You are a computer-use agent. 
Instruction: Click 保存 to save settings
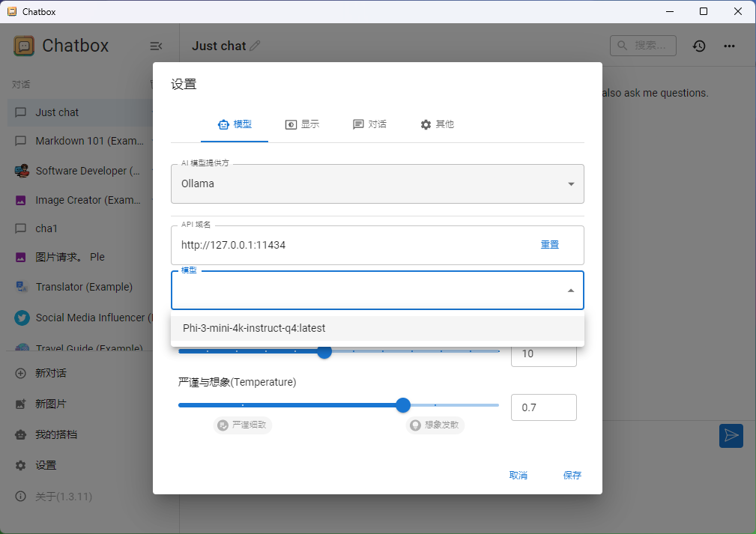[x=572, y=475]
